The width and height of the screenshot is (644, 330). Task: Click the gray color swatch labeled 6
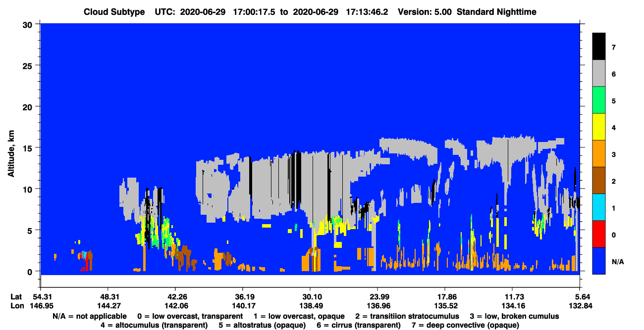click(599, 74)
